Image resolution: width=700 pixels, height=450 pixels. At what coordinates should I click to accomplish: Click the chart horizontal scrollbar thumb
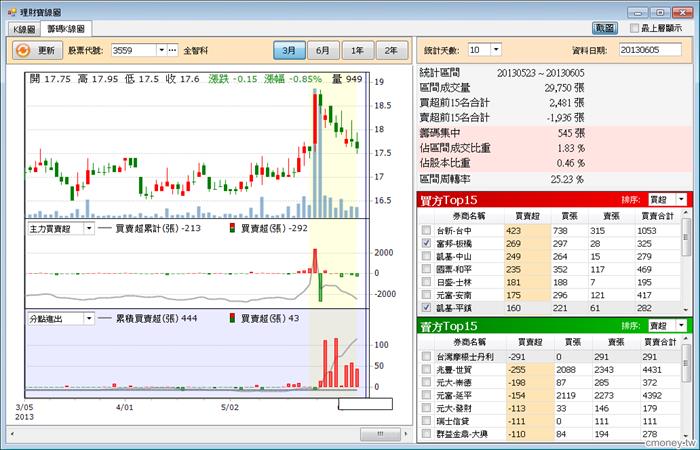coord(380,433)
